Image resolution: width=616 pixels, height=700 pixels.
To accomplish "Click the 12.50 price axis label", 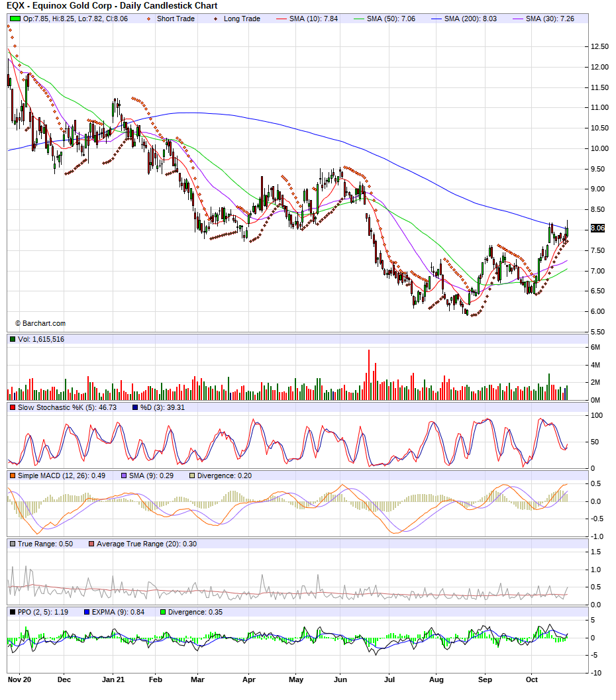I will pyautogui.click(x=599, y=46).
